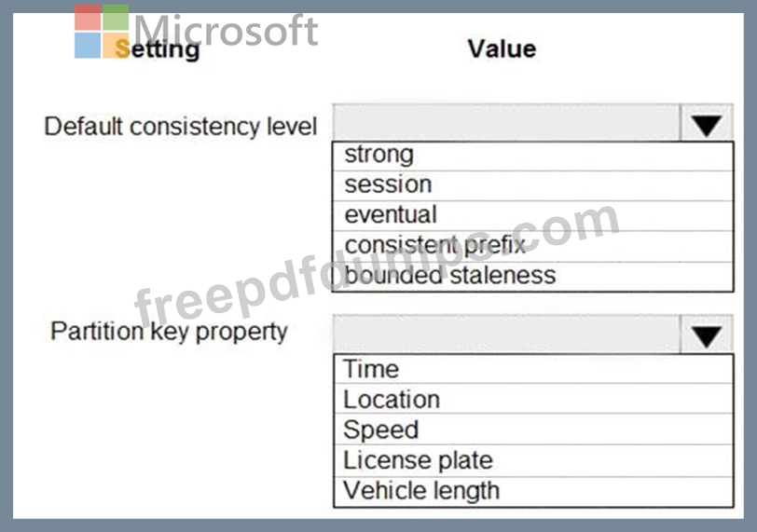
Task: Select consistent prefix option
Action: coord(533,246)
